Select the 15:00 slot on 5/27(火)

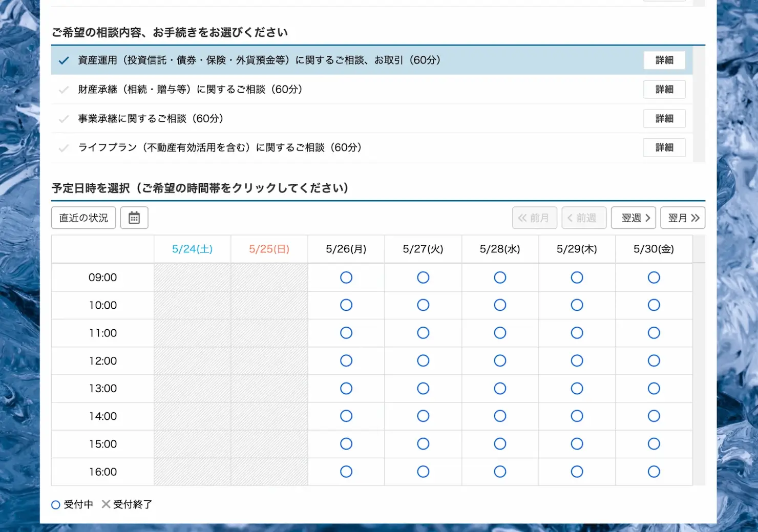423,443
